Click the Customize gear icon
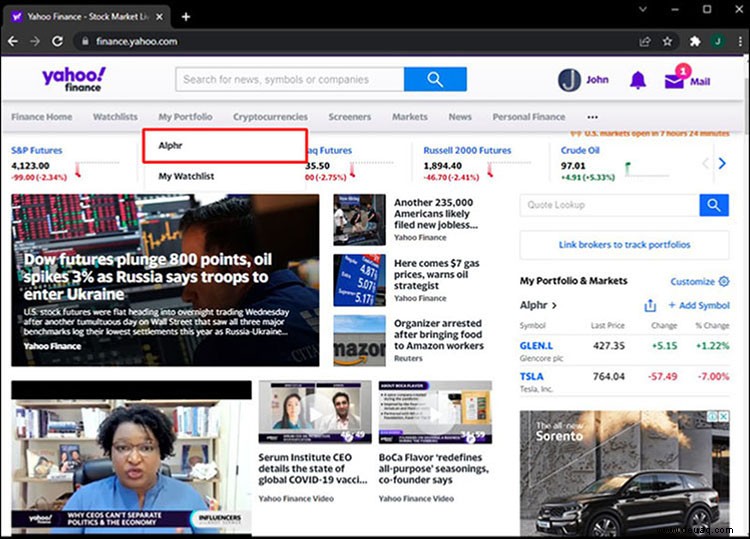 click(x=724, y=281)
